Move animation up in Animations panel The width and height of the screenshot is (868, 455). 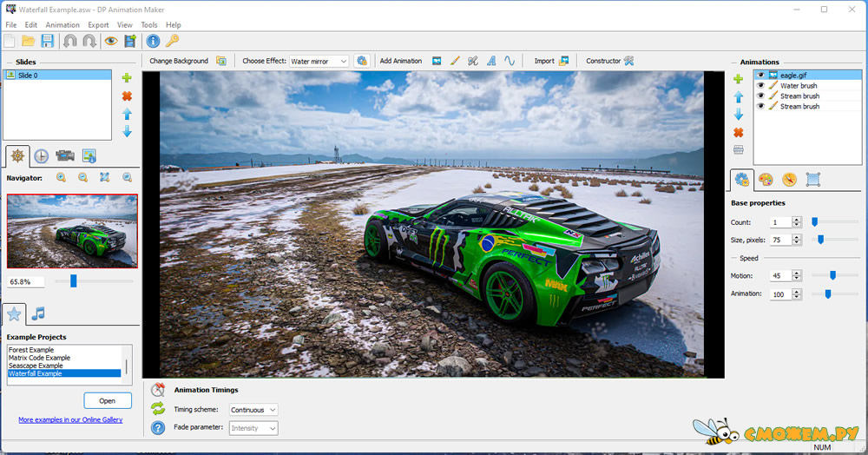[739, 97]
